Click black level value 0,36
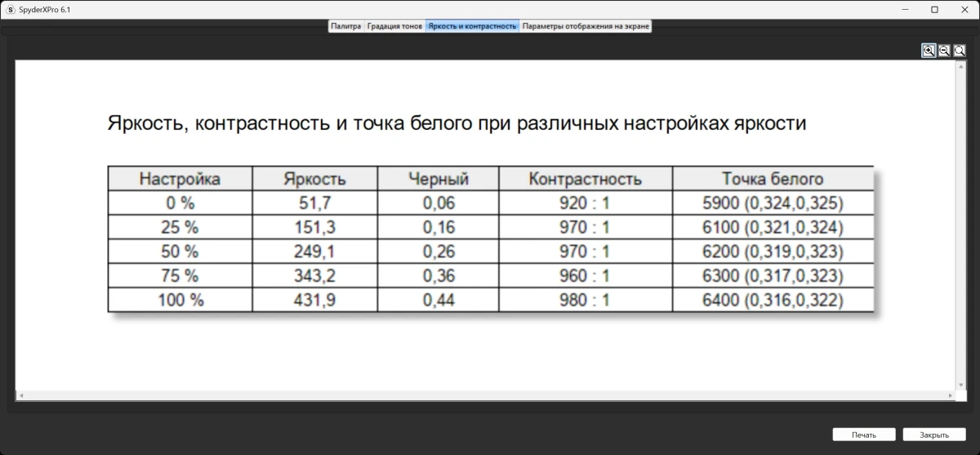Viewport: 980px width, 455px height. 439,276
